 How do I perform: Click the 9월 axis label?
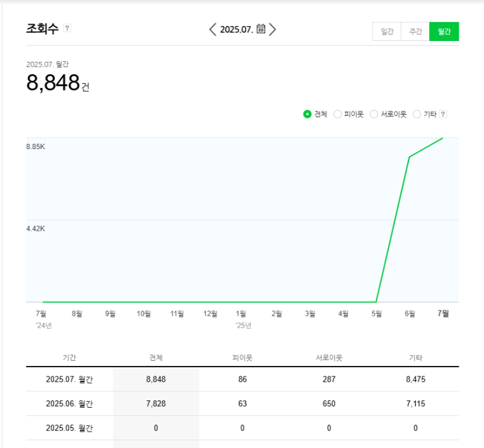tap(110, 314)
